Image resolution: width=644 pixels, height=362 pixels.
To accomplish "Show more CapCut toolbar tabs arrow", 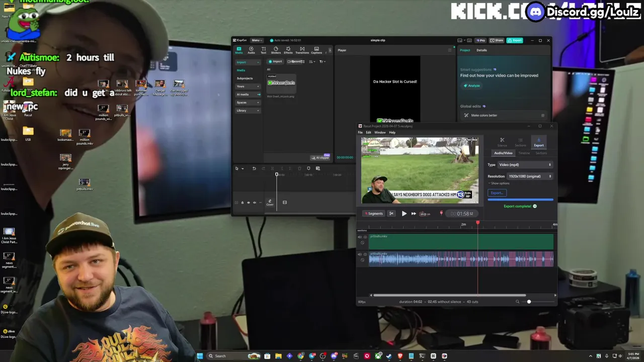I will point(330,50).
